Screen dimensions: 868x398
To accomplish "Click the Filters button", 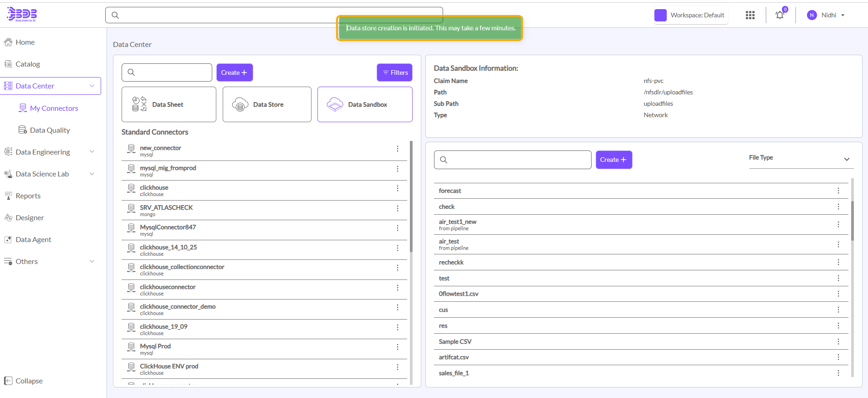I will [x=394, y=72].
